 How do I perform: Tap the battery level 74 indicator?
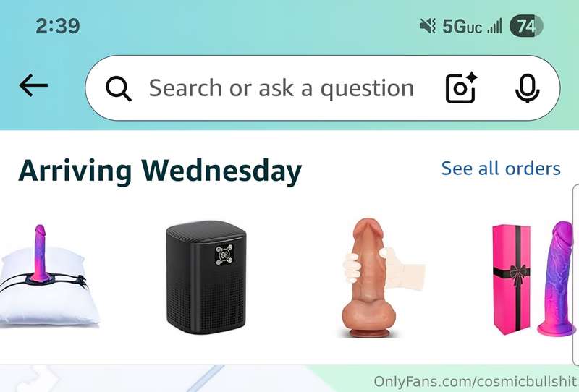coord(526,26)
